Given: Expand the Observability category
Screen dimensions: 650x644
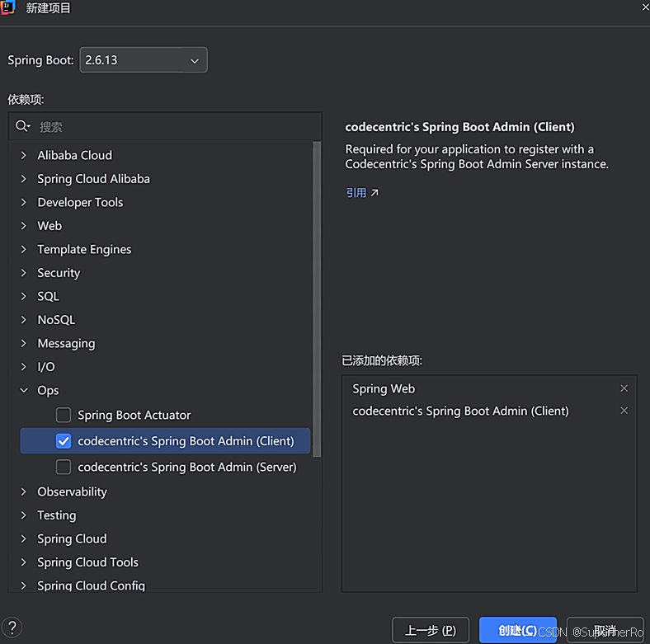Looking at the screenshot, I should click(24, 492).
